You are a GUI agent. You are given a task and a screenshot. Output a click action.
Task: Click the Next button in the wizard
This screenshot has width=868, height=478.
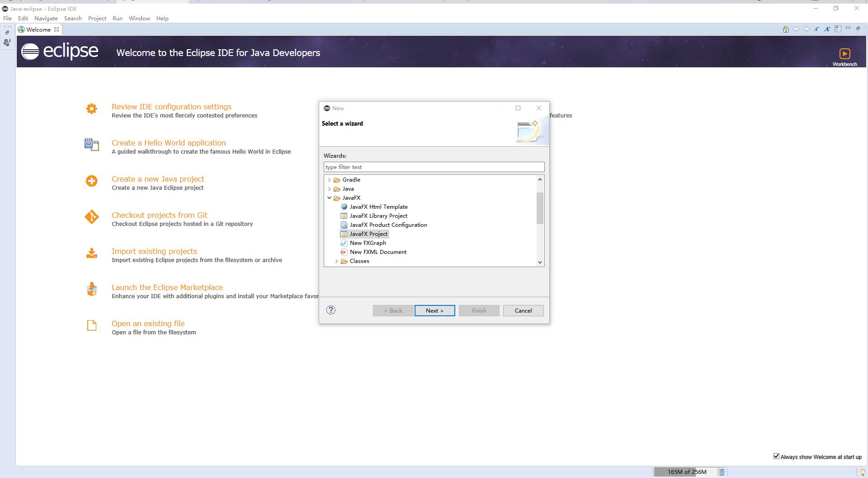click(x=434, y=310)
